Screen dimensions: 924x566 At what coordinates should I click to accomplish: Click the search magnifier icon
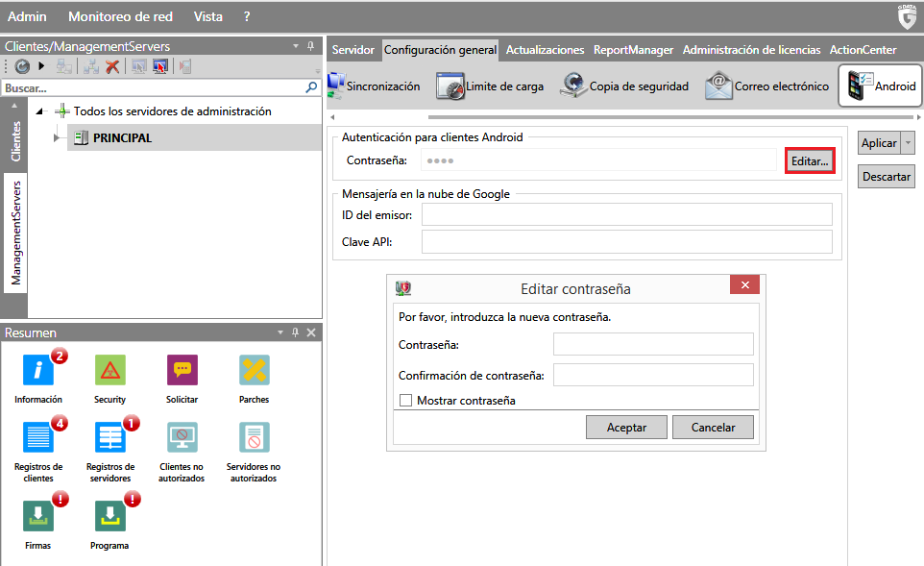311,87
